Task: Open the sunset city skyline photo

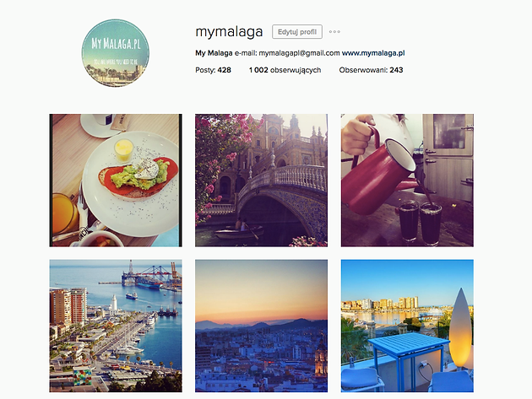Action: tap(261, 326)
